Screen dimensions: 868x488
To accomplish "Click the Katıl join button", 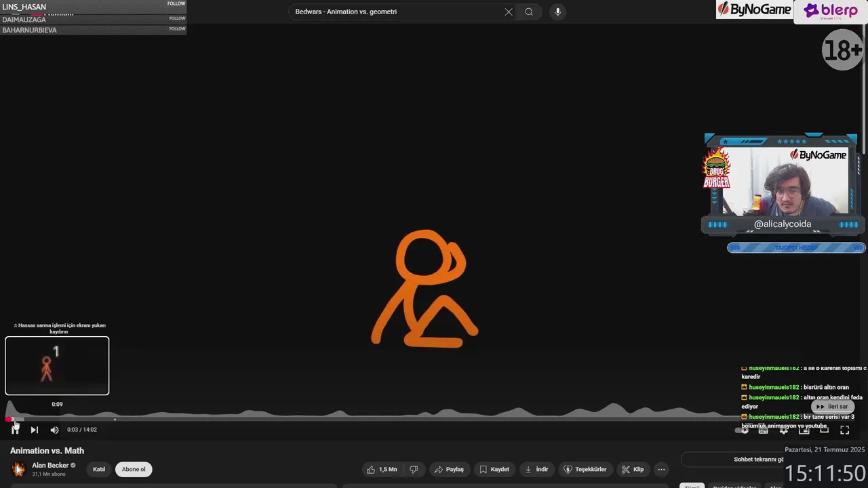I will pos(99,469).
